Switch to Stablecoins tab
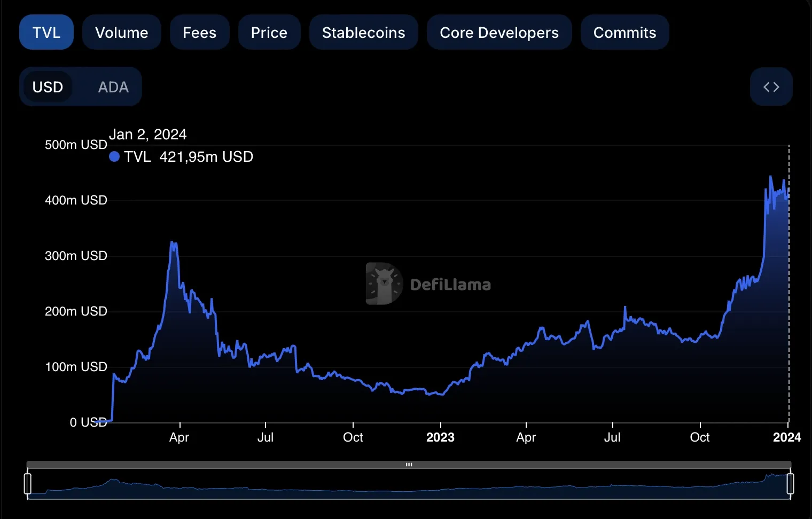The image size is (812, 519). [x=364, y=33]
